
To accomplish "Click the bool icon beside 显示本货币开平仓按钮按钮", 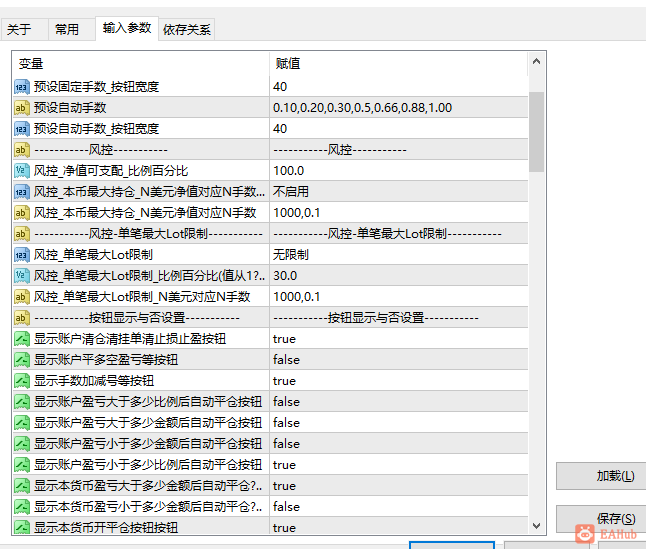I will tap(21, 528).
